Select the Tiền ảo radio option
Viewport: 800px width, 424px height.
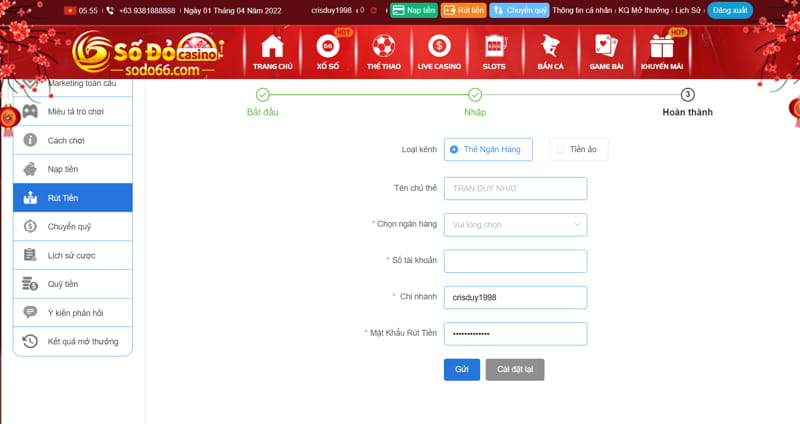[560, 149]
